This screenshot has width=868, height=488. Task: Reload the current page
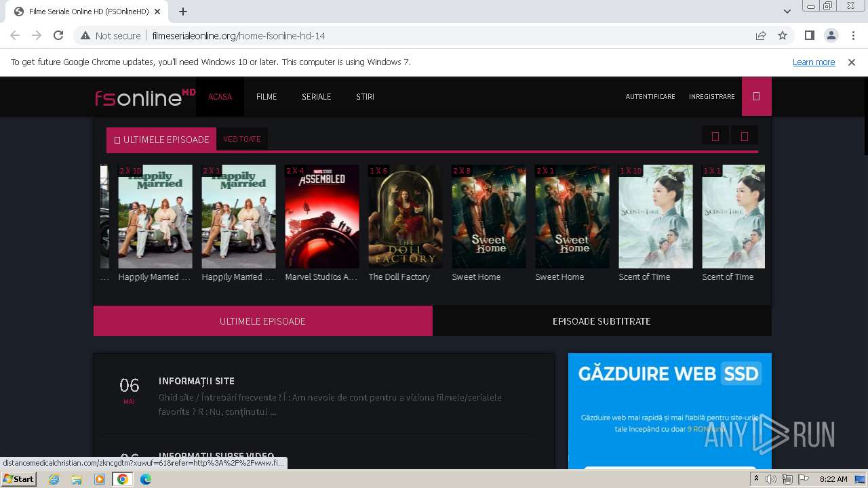pos(58,35)
